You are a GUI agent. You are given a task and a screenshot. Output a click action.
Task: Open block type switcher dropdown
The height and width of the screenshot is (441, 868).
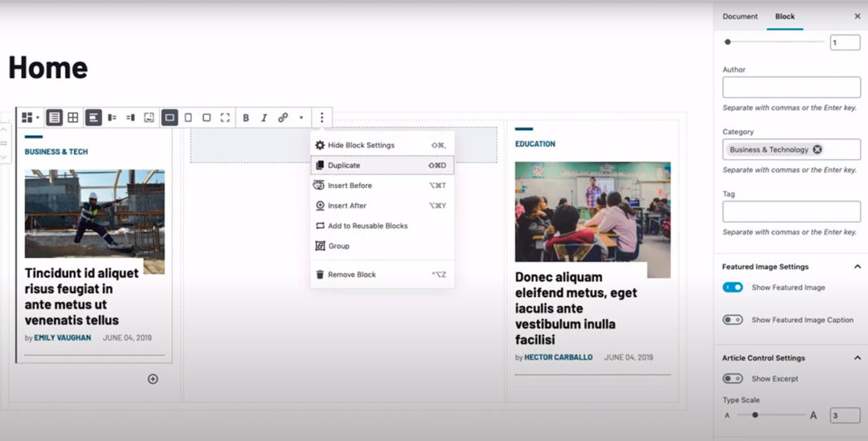point(30,118)
